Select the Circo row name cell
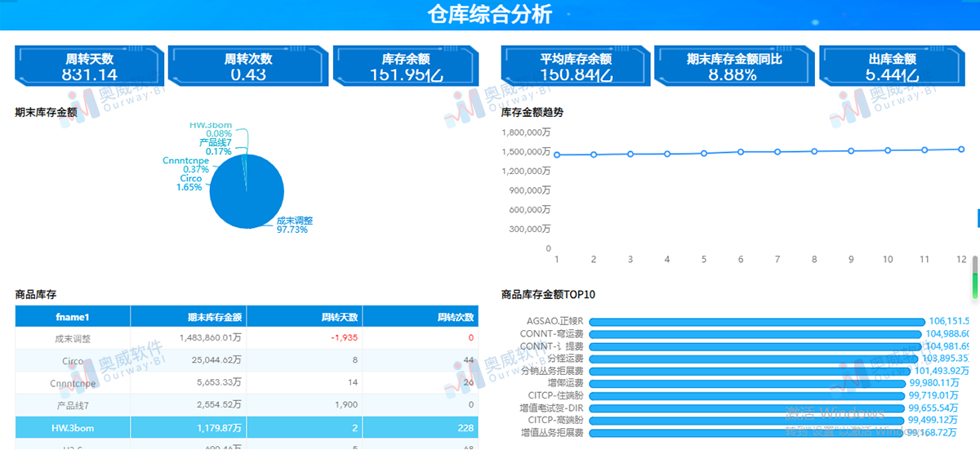 click(73, 360)
